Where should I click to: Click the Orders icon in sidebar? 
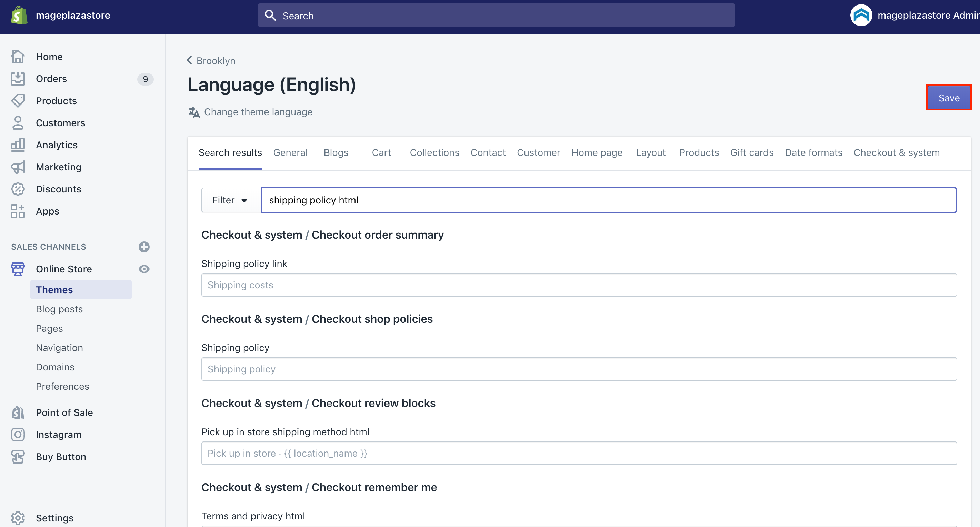pyautogui.click(x=18, y=79)
